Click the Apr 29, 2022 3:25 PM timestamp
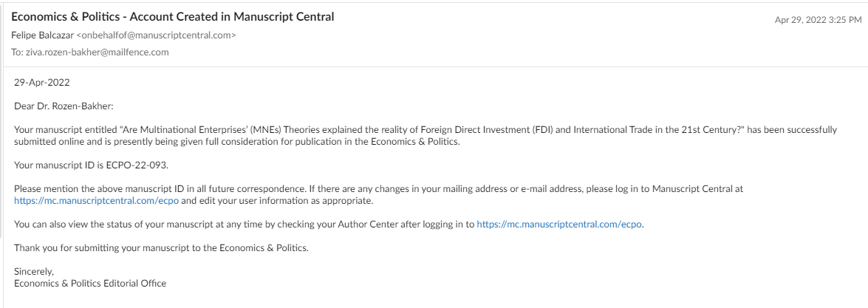 [819, 20]
